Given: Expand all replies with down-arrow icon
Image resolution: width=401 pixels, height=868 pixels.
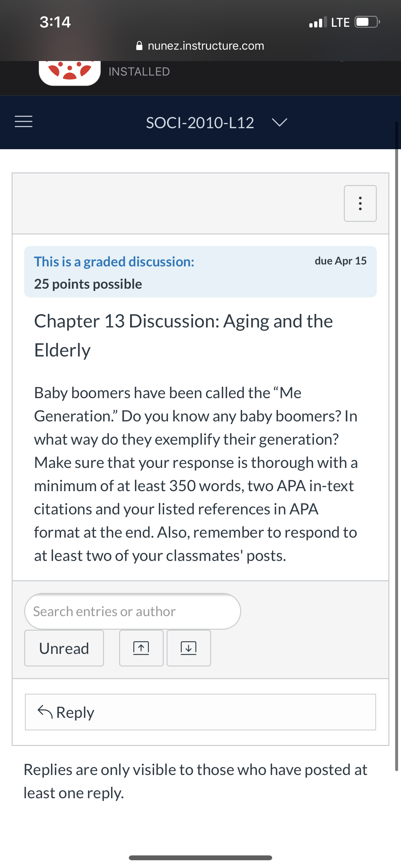Looking at the screenshot, I should [x=189, y=648].
